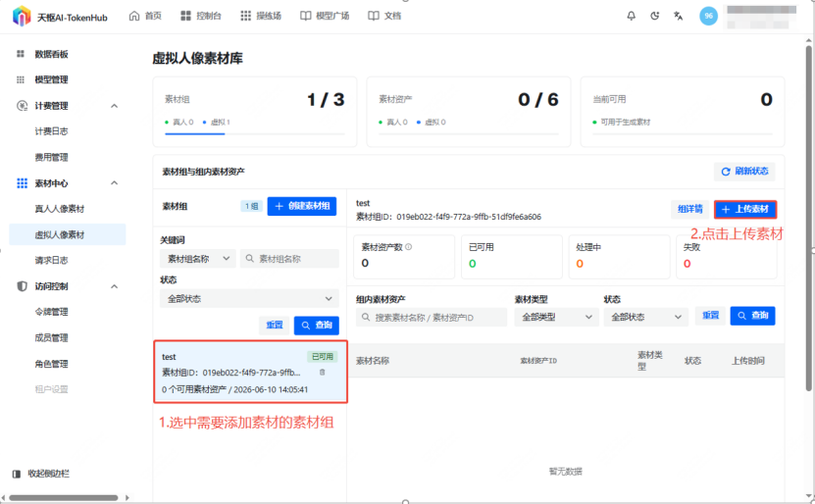Click the sidebar horizontal scrollbar
The width and height of the screenshot is (815, 504).
pos(64,498)
